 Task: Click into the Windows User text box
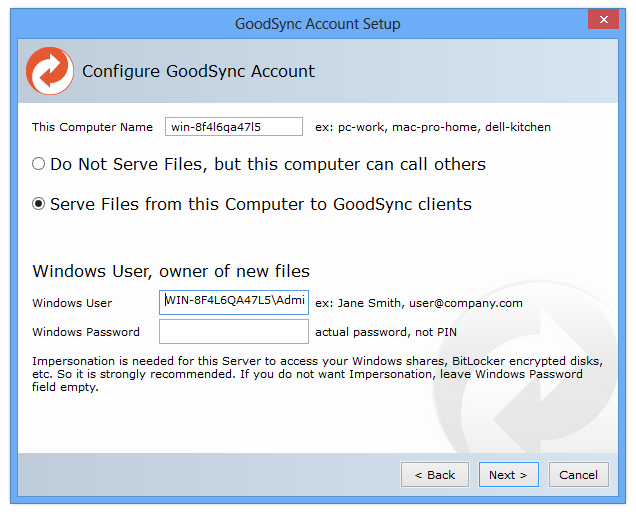(x=233, y=302)
